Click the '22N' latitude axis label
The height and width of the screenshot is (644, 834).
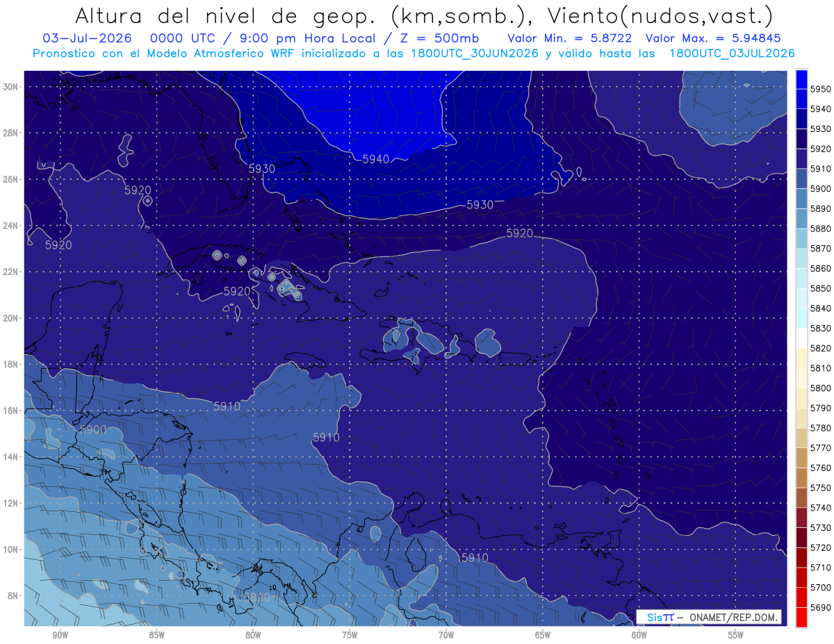tap(10, 272)
